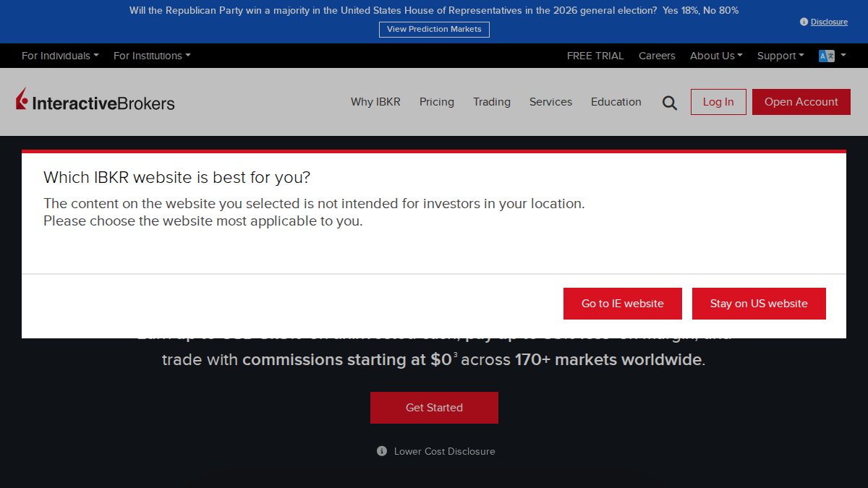Open the Careers link
The image size is (868, 488).
click(x=657, y=56)
